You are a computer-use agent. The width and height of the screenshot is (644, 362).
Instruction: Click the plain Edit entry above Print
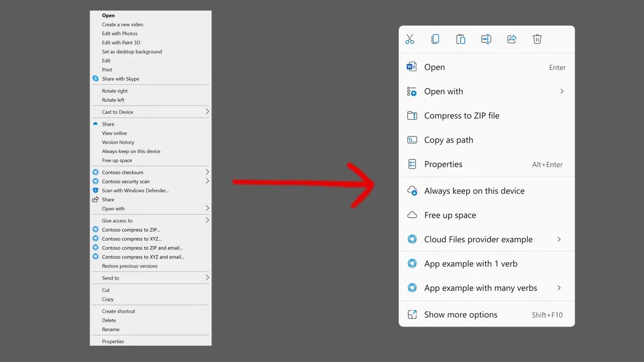[x=106, y=61]
